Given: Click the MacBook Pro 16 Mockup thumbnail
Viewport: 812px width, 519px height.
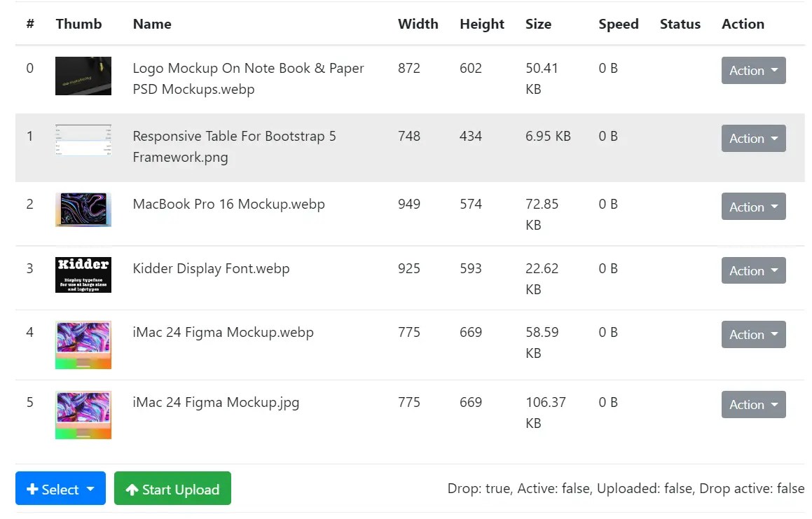Looking at the screenshot, I should tap(83, 209).
